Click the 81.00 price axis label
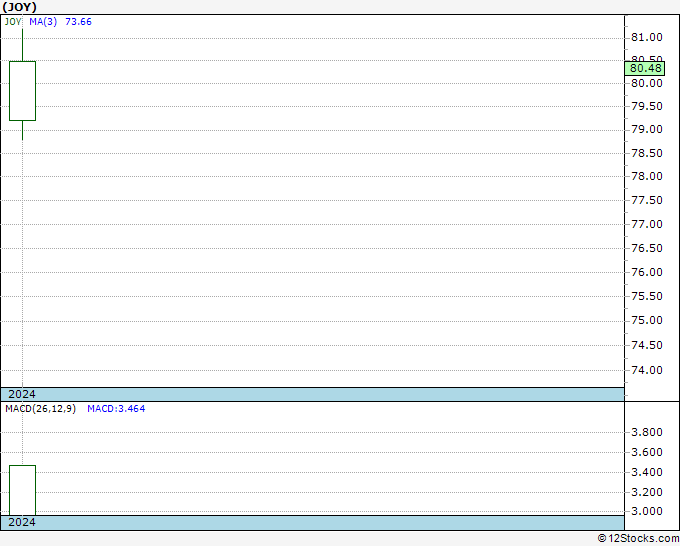Image resolution: width=680 pixels, height=546 pixels. 647,37
